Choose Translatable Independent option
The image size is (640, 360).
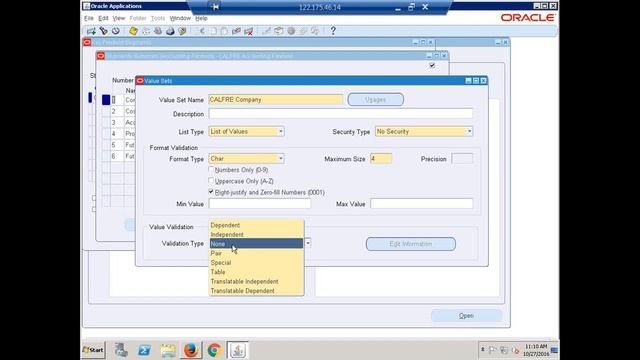click(x=256, y=282)
